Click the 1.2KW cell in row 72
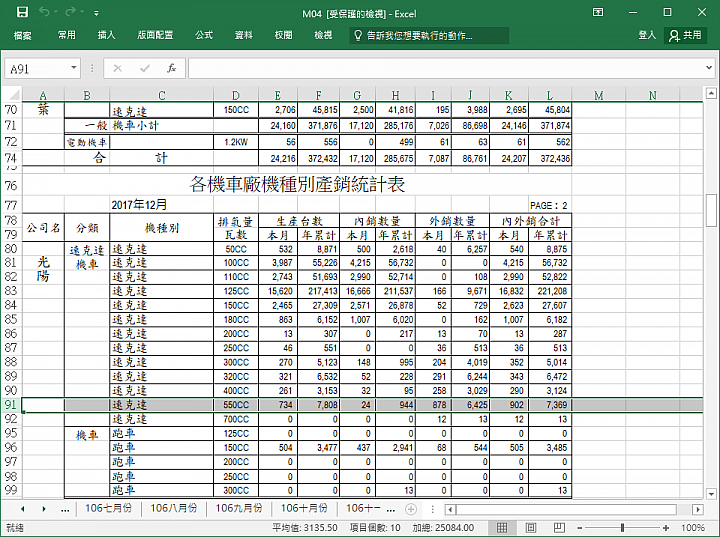Viewport: 720px width, 537px height. [x=236, y=142]
